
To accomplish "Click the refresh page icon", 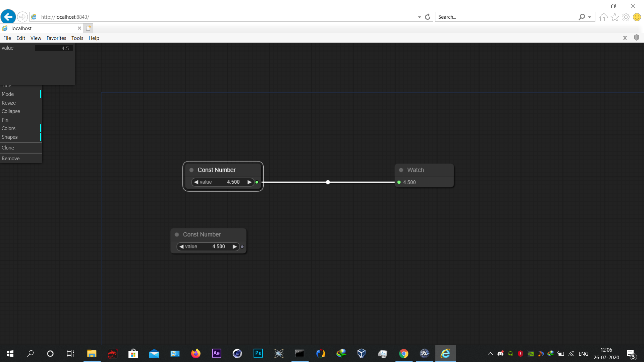I will coord(427,17).
